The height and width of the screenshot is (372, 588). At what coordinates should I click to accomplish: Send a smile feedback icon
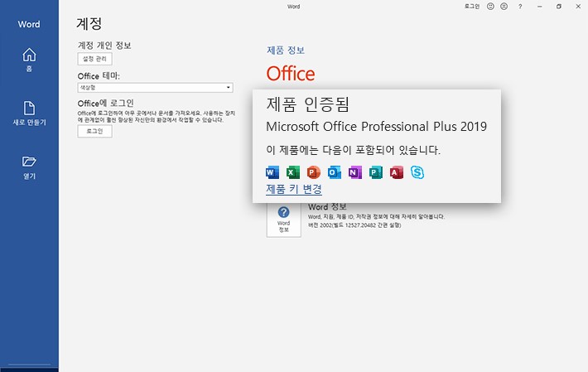(x=490, y=7)
